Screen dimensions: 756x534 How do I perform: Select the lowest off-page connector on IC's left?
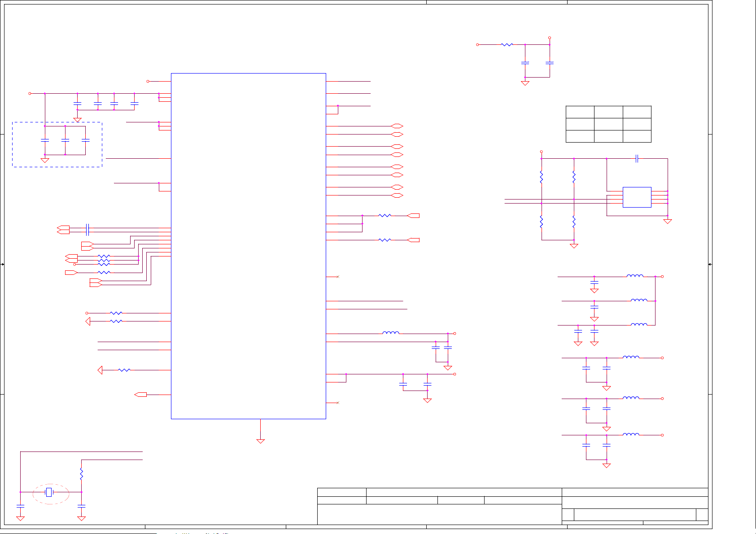coord(140,395)
